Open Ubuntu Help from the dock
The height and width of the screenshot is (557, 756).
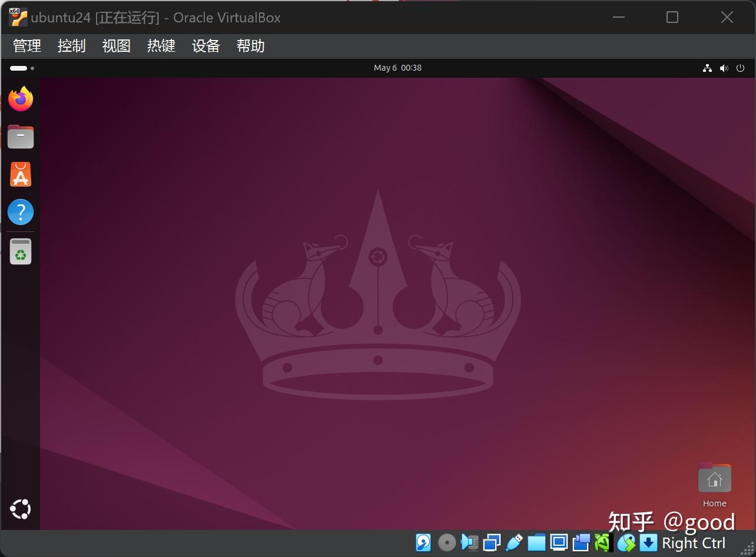click(x=21, y=212)
